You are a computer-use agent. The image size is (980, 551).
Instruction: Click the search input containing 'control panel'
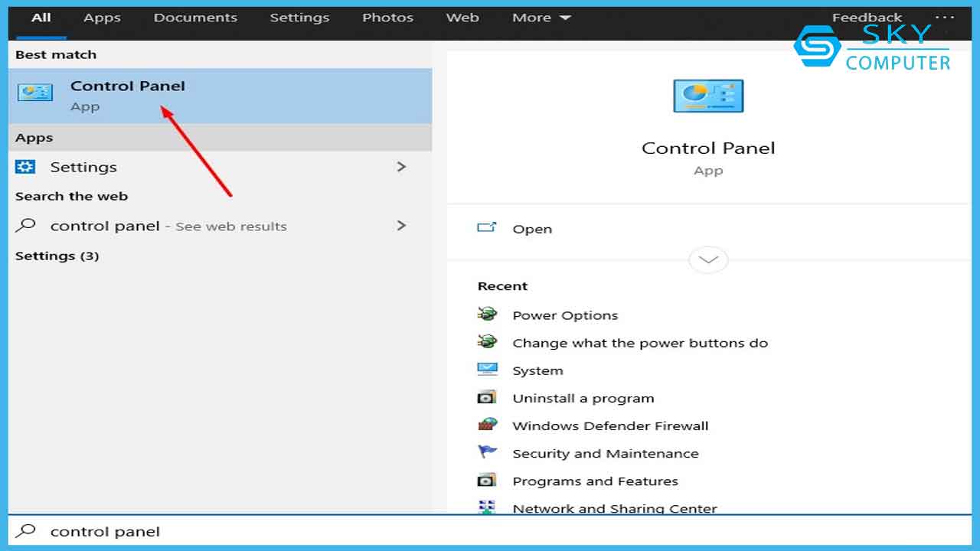coord(490,531)
